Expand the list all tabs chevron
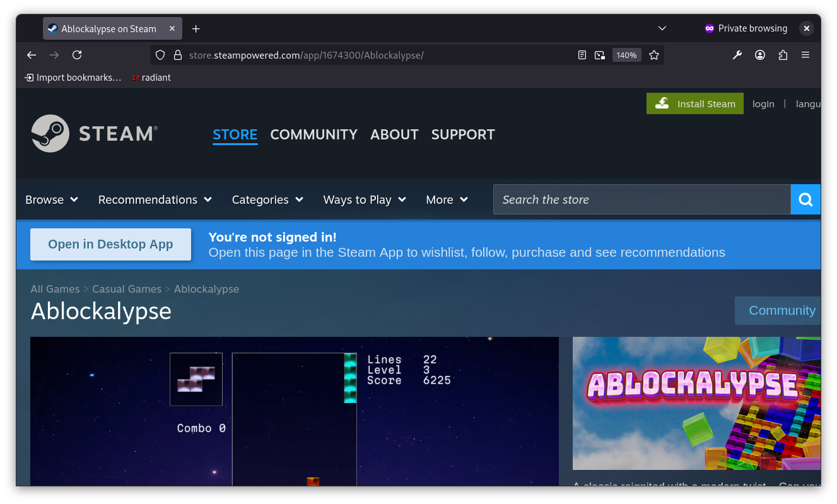The width and height of the screenshot is (837, 504). point(662,28)
